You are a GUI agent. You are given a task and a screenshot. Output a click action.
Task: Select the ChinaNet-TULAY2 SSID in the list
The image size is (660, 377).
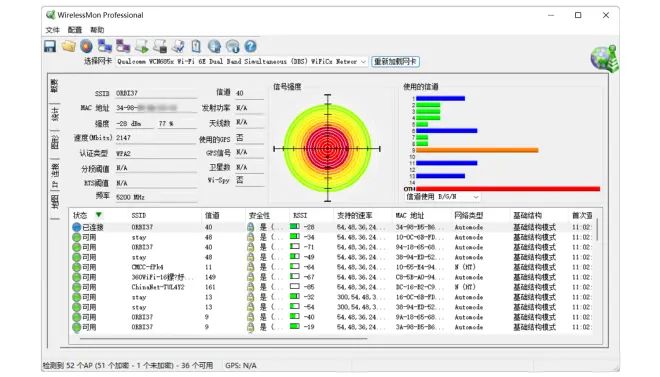point(158,287)
